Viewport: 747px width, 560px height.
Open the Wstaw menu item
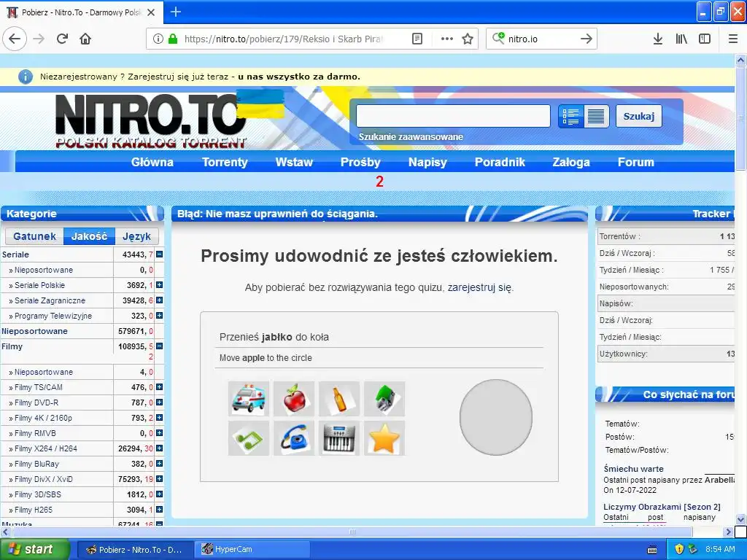point(294,162)
